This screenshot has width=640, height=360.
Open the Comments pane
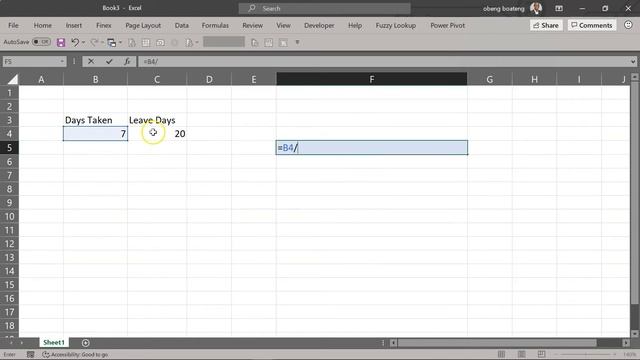click(592, 25)
